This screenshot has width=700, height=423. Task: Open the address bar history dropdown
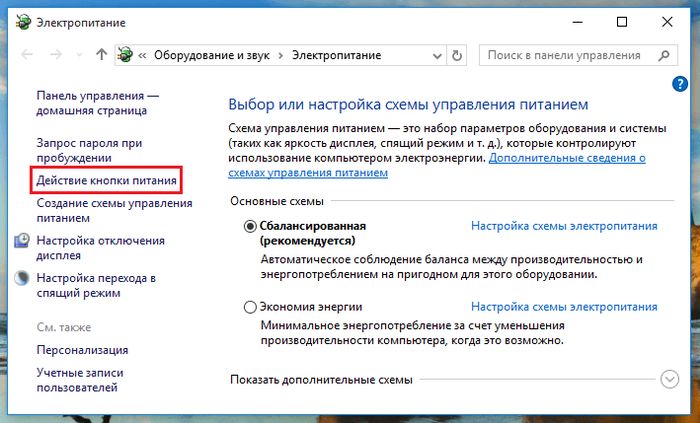(433, 55)
